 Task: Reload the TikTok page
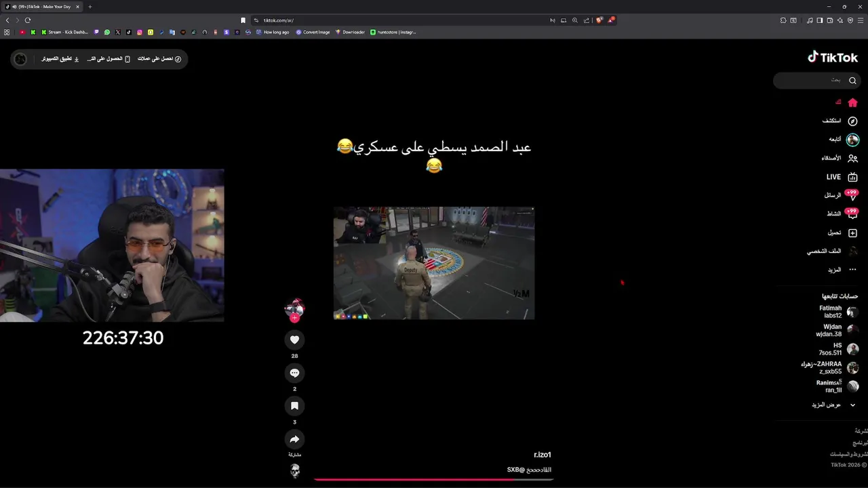(28, 20)
